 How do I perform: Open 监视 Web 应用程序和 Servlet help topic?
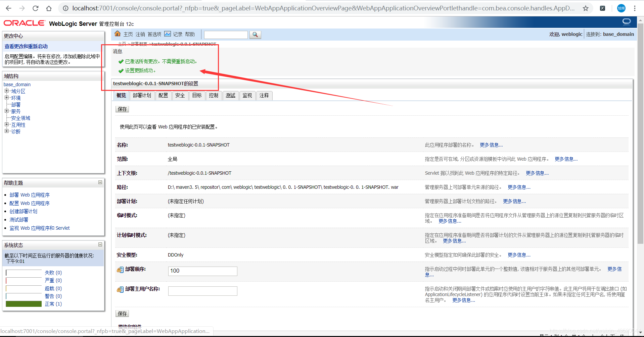(40, 228)
